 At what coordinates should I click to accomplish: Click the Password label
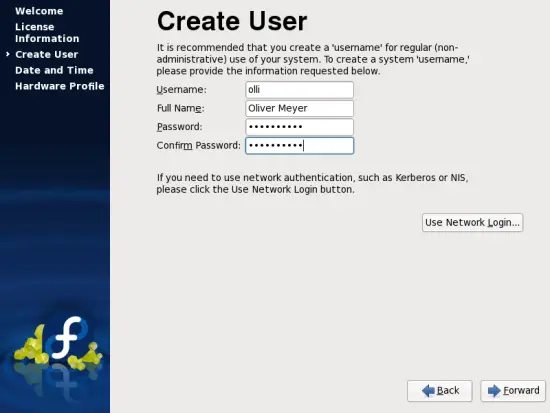(x=179, y=127)
